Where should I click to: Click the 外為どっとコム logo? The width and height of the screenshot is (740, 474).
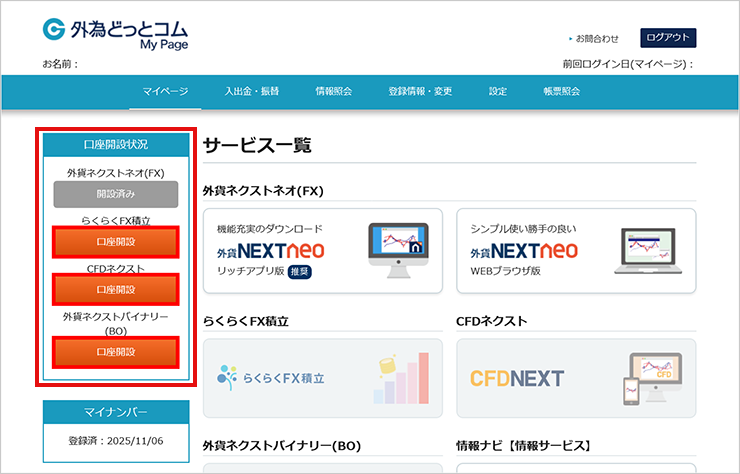tap(115, 34)
